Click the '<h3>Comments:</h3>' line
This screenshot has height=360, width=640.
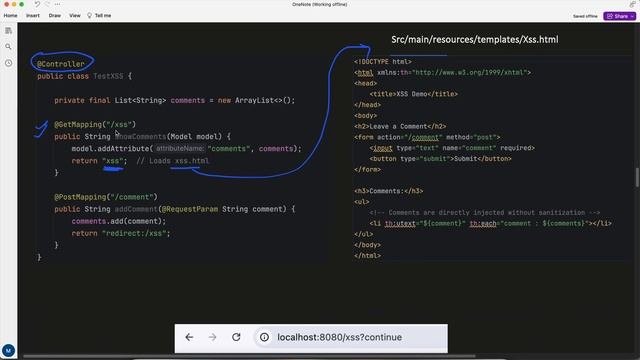click(389, 191)
